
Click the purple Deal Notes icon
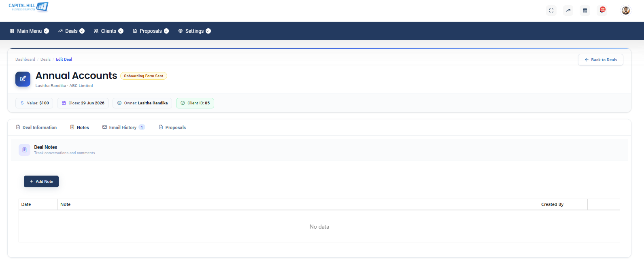24,150
